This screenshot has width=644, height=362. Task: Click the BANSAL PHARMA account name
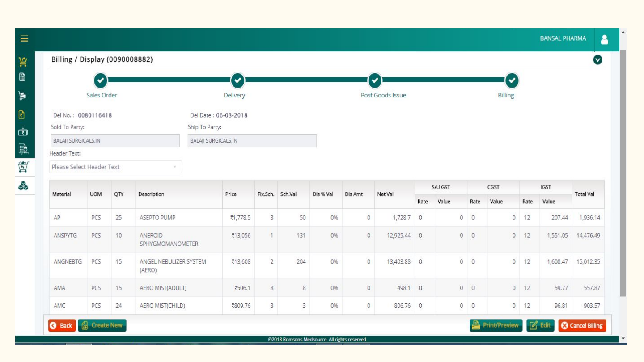(x=563, y=38)
